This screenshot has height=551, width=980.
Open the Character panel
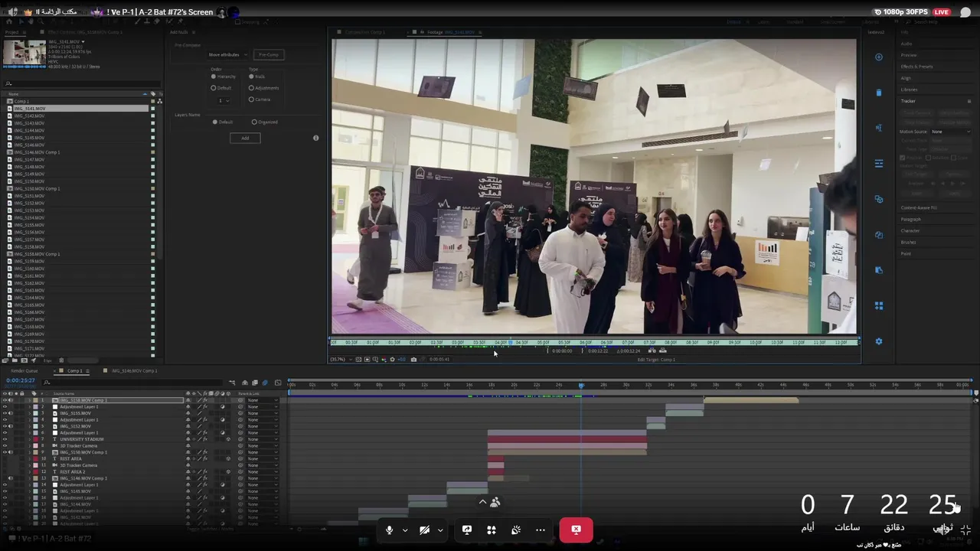coord(910,230)
